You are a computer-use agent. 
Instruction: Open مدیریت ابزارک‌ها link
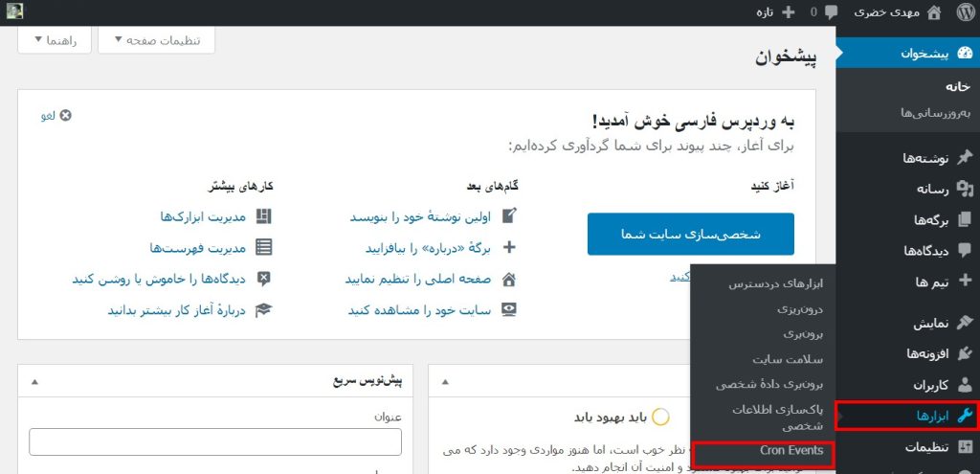coord(203,217)
